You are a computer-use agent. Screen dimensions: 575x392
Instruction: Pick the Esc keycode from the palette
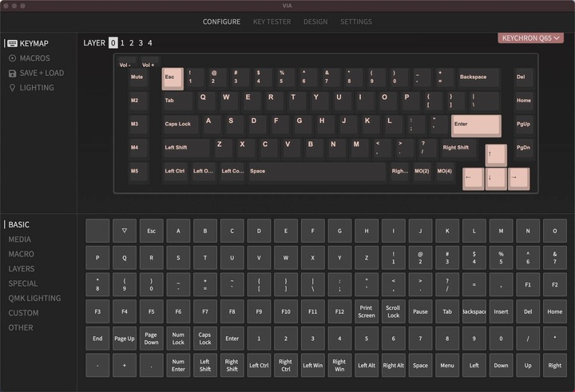[x=152, y=231]
